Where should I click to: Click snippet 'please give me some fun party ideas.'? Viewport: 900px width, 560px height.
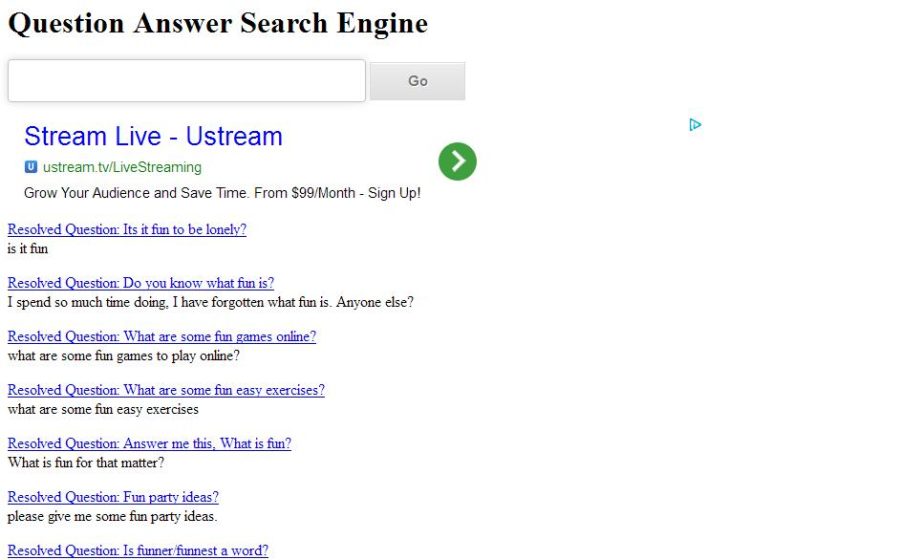112,516
